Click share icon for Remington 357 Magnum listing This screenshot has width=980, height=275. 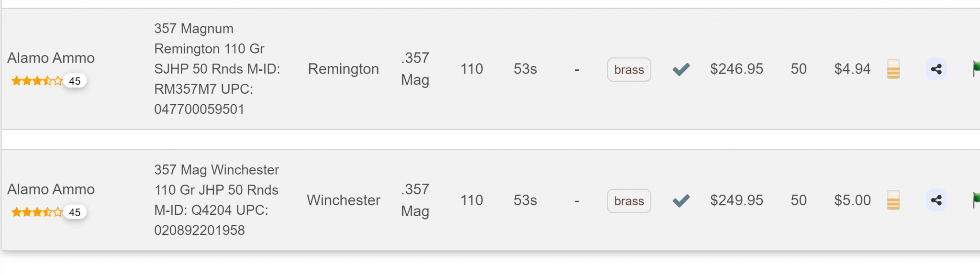coord(936,69)
